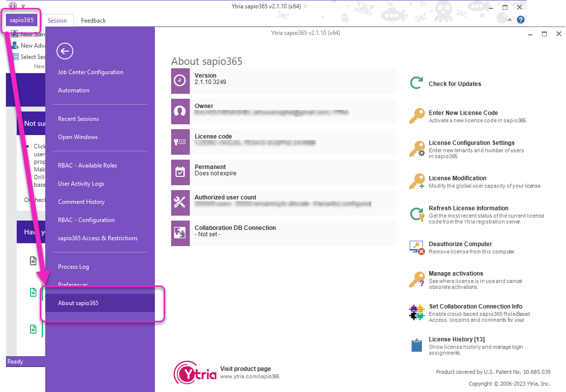The width and height of the screenshot is (566, 392).
Task: Click the Does not expire text
Action: pyautogui.click(x=215, y=173)
